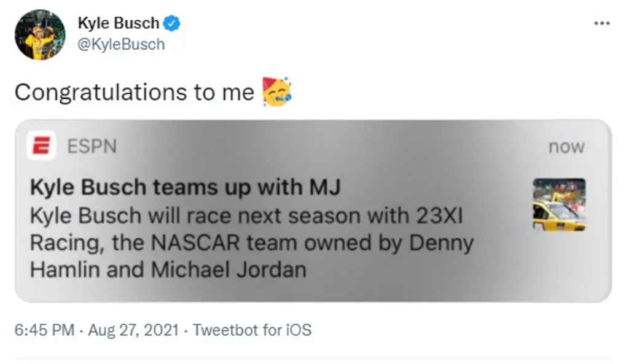Click the 6:45 PM tweet timestamp
This screenshot has height=364, width=629.
tap(44, 330)
